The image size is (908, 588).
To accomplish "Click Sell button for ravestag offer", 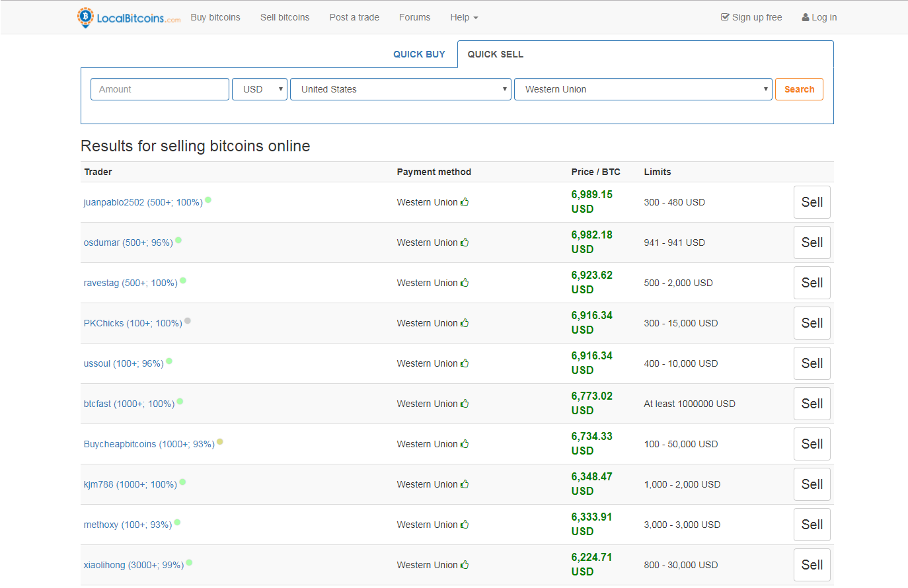I will pos(812,283).
